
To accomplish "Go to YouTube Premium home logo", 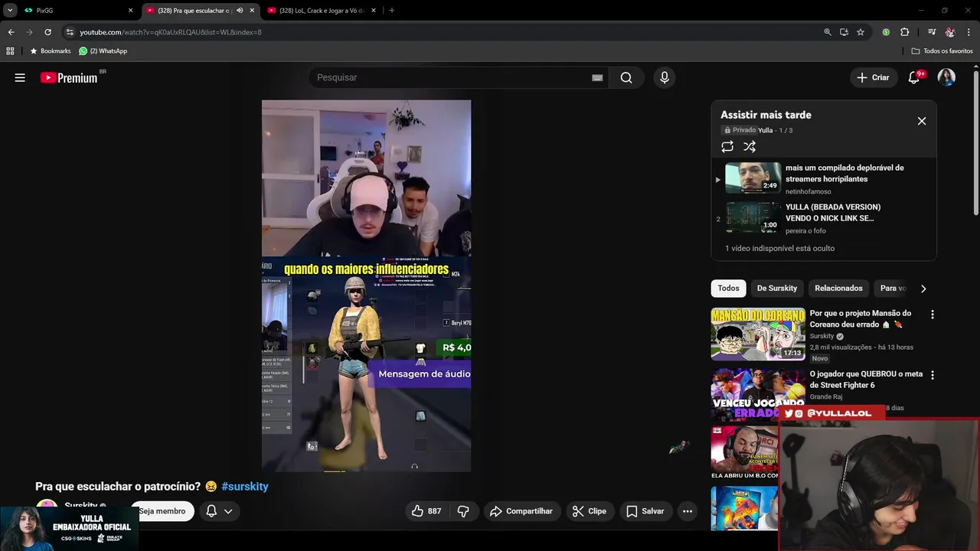I will (x=69, y=77).
